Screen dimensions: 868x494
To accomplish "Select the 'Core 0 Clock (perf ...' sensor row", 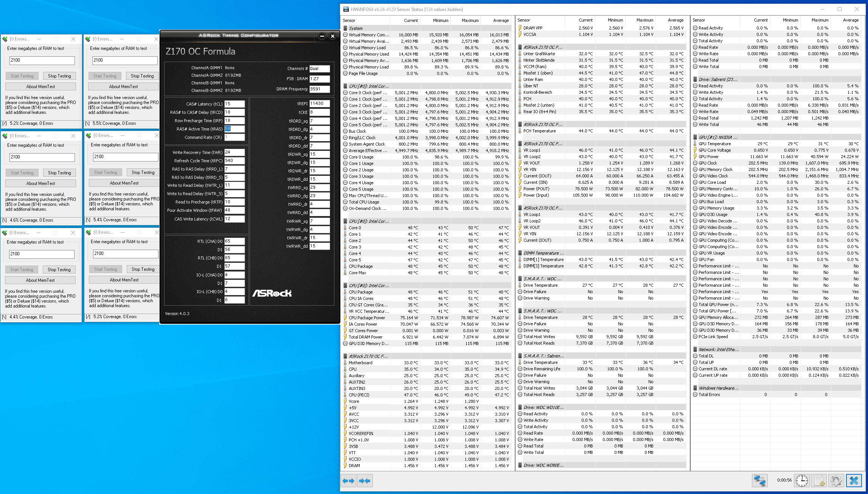I will click(426, 93).
